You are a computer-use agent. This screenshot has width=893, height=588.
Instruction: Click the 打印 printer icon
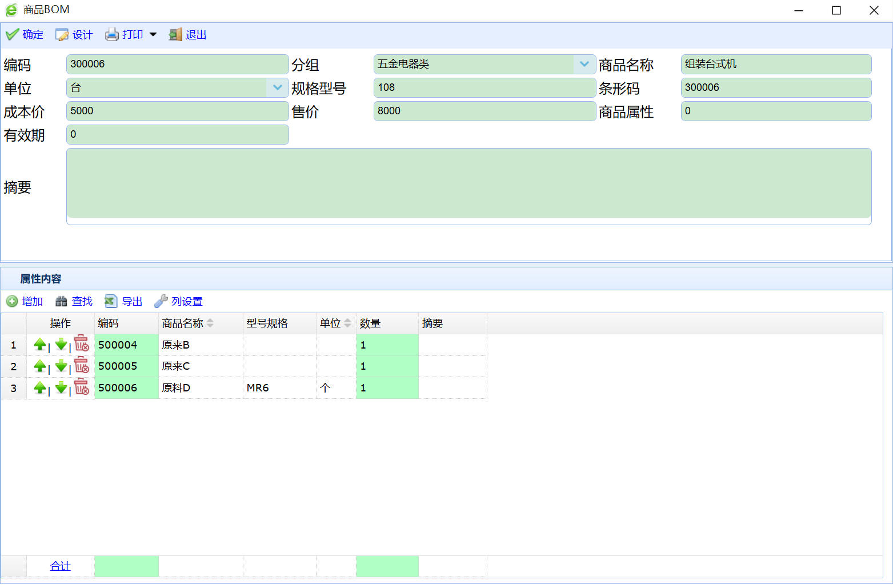[x=112, y=35]
